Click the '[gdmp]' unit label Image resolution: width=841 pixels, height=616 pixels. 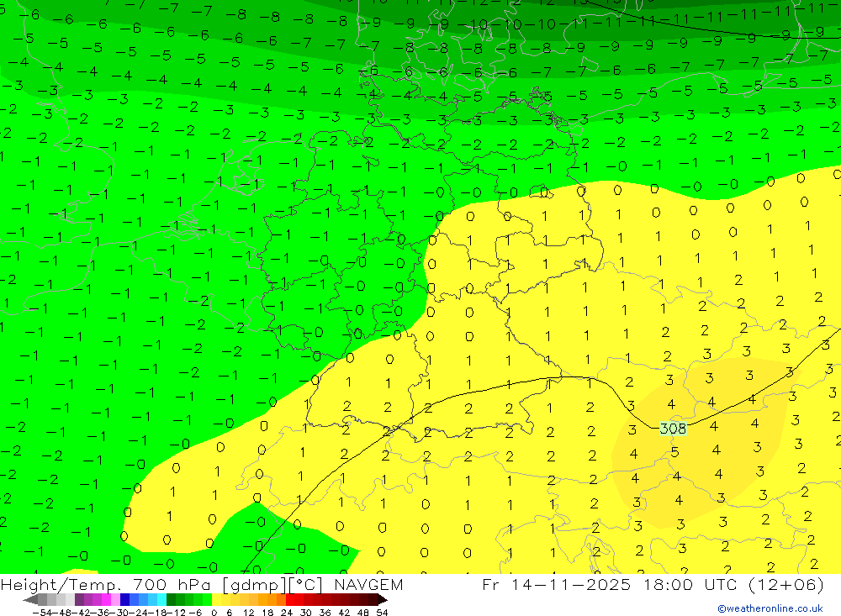[x=255, y=585]
